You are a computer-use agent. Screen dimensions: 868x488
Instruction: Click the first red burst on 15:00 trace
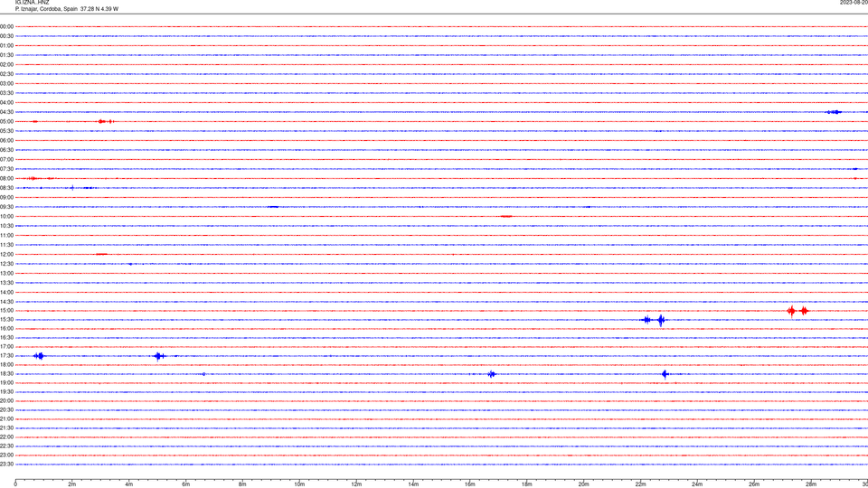[x=792, y=311]
